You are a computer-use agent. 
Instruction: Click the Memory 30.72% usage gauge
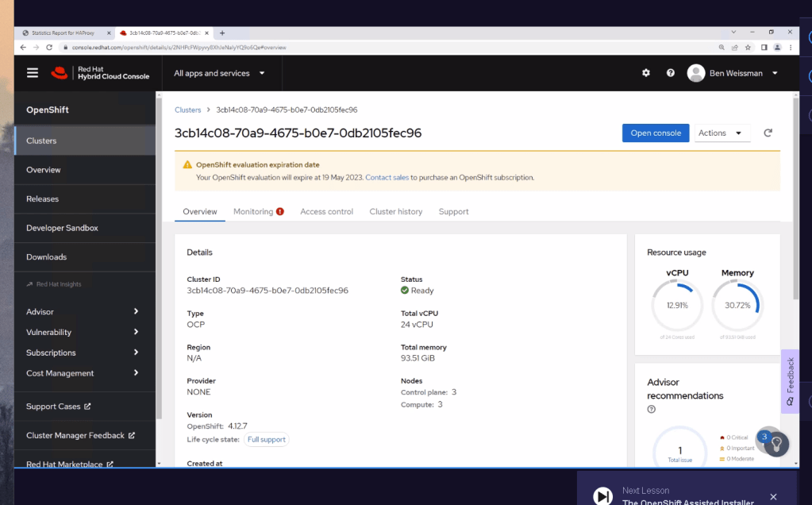tap(737, 305)
